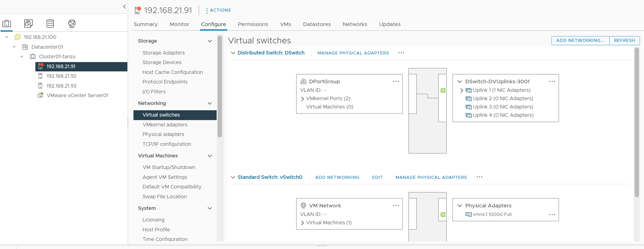This screenshot has width=644, height=249.
Task: Switch to the Permissions tab
Action: point(253,24)
